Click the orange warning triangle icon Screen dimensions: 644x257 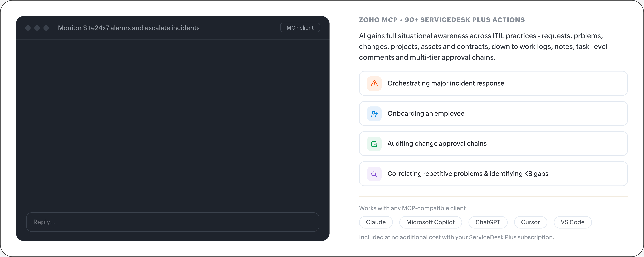(374, 83)
